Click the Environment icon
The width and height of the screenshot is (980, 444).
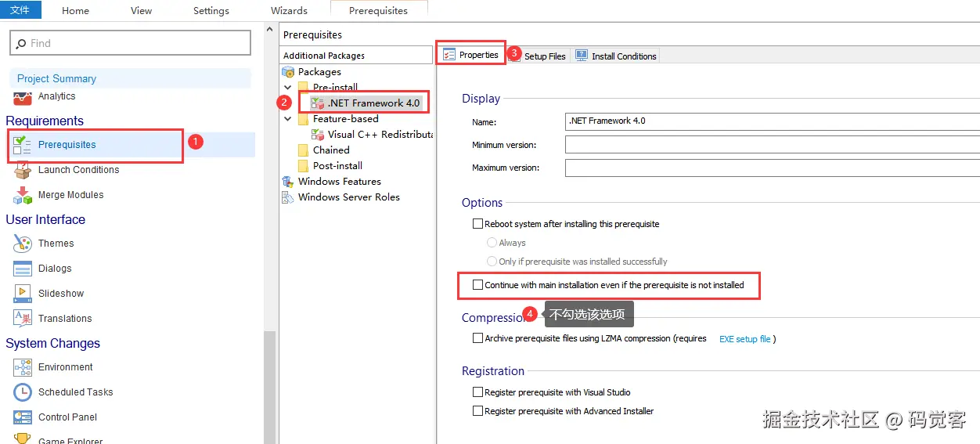(x=23, y=367)
